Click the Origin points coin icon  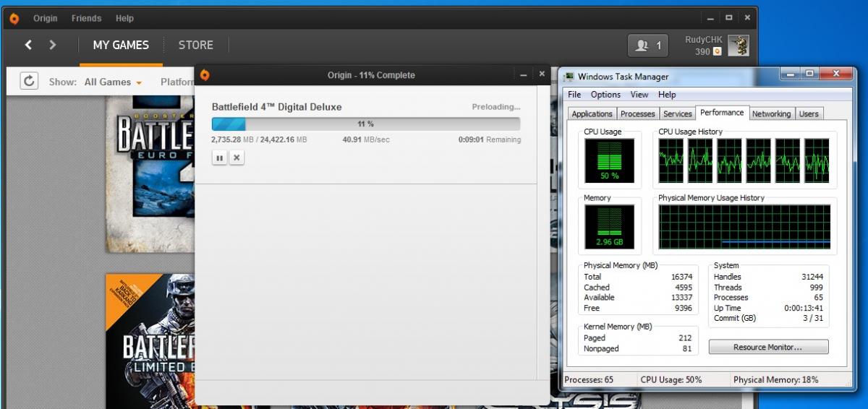coord(717,52)
